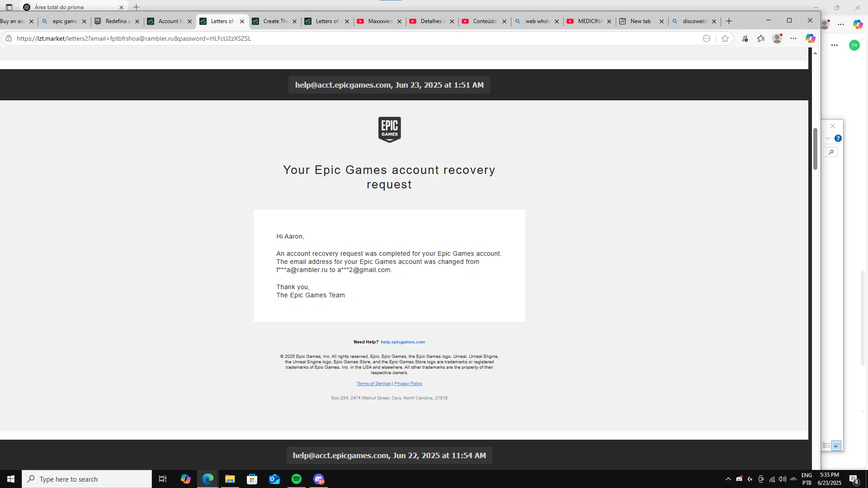This screenshot has height=488, width=868.
Task: Click the scrollbar up arrow
Action: (815, 53)
